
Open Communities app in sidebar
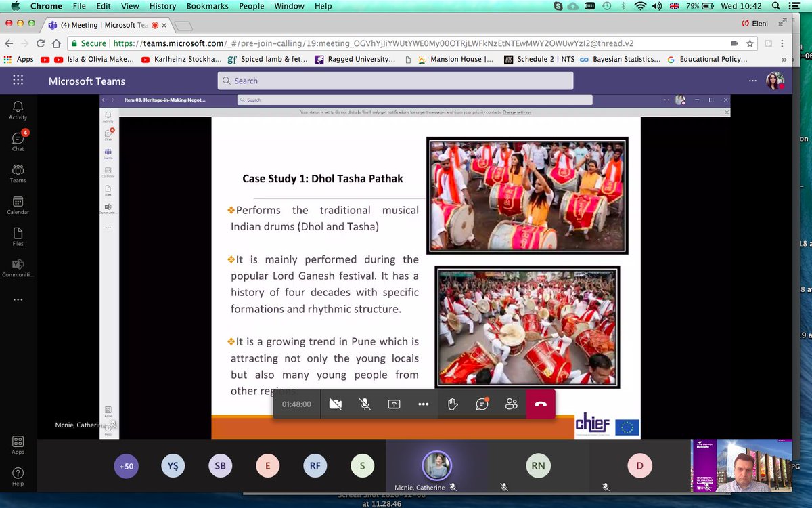(x=18, y=268)
